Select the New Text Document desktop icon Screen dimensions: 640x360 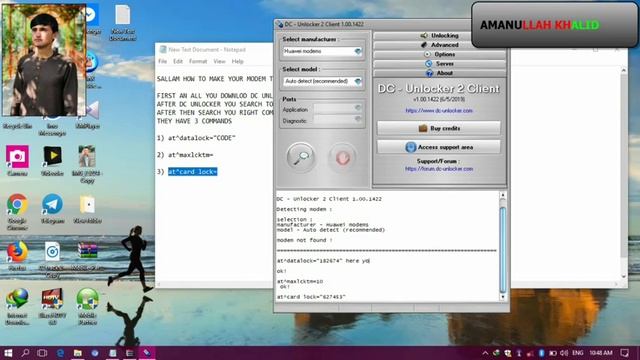122,23
